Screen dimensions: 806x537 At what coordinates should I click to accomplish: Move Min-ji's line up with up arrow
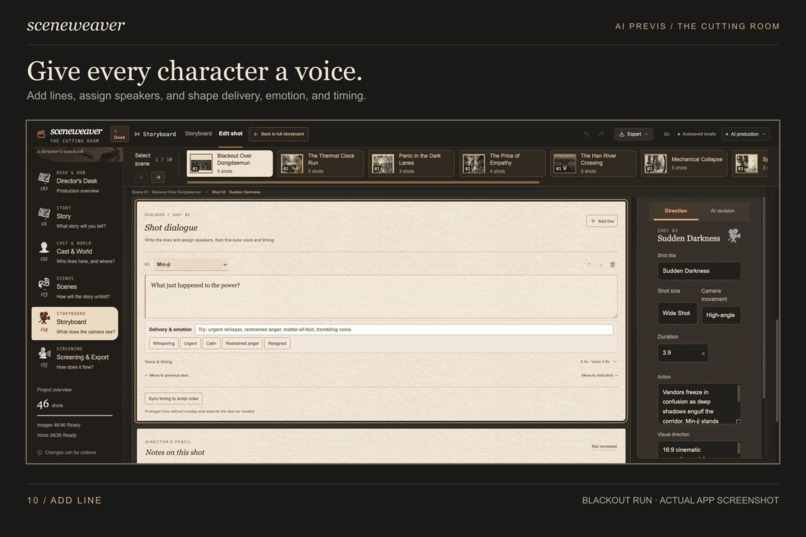coord(589,265)
